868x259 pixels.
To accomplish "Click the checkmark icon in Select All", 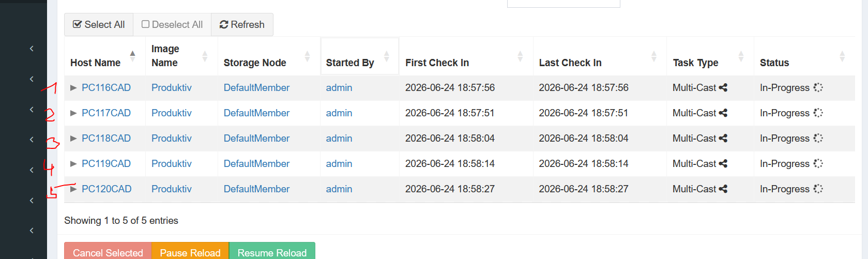I will click(x=77, y=24).
